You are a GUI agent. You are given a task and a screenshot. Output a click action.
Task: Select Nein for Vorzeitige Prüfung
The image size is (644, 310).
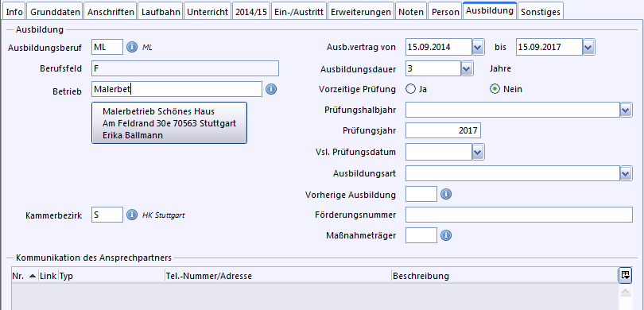495,89
